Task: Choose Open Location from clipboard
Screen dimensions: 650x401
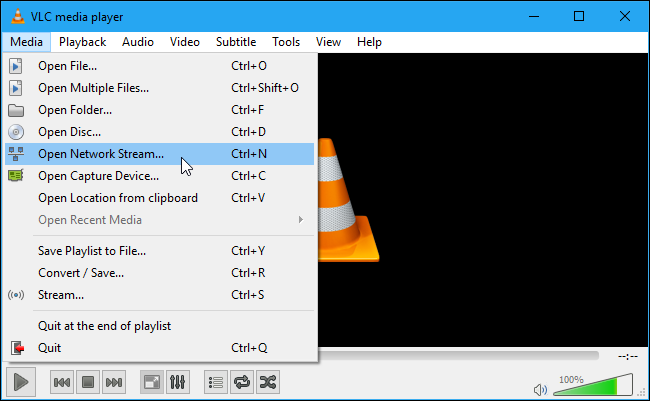Action: point(160,198)
